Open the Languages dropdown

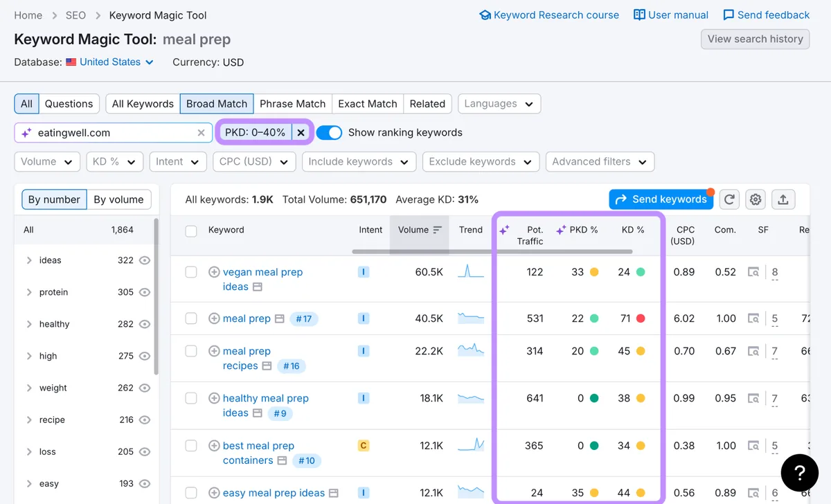499,104
